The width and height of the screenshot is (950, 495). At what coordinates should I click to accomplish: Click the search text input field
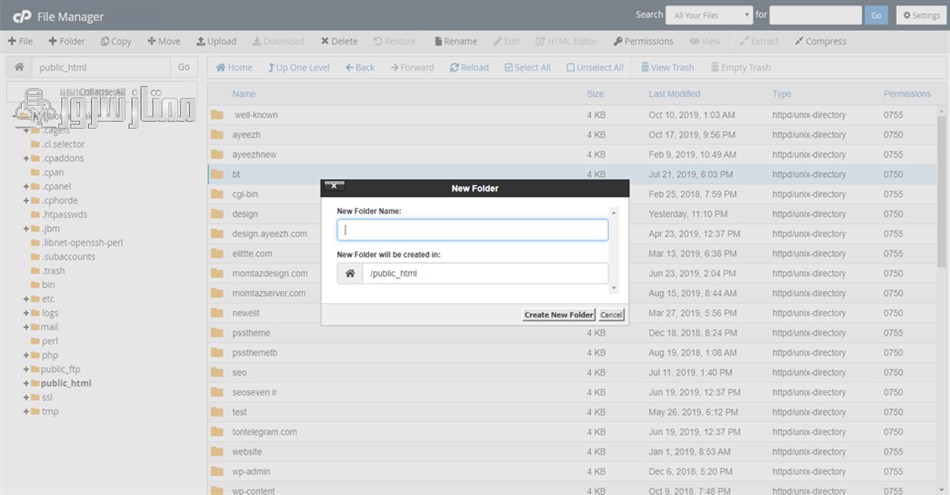815,15
